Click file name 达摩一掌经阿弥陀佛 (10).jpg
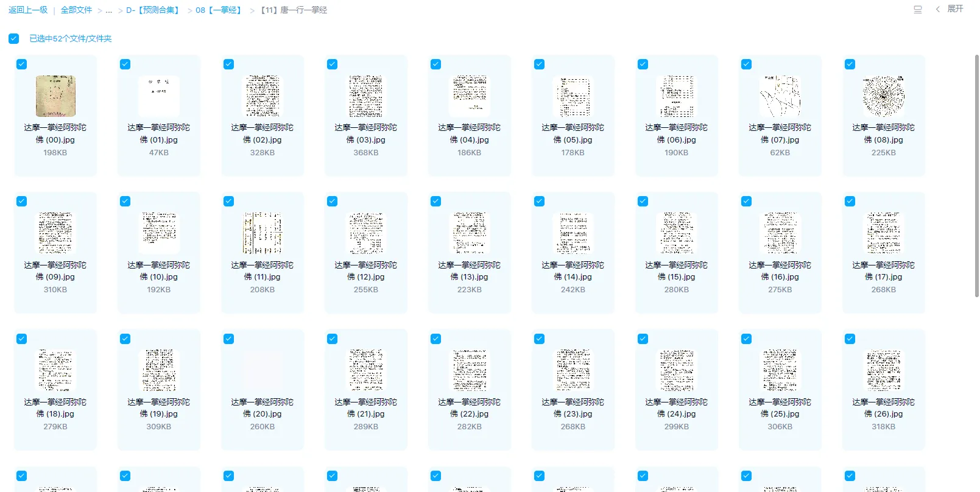The height and width of the screenshot is (492, 980). tap(159, 271)
